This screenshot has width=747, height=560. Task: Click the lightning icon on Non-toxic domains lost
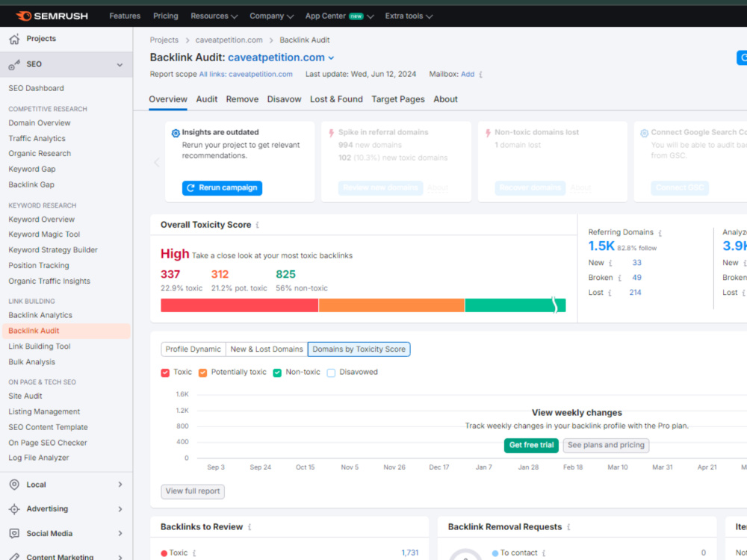(488, 133)
